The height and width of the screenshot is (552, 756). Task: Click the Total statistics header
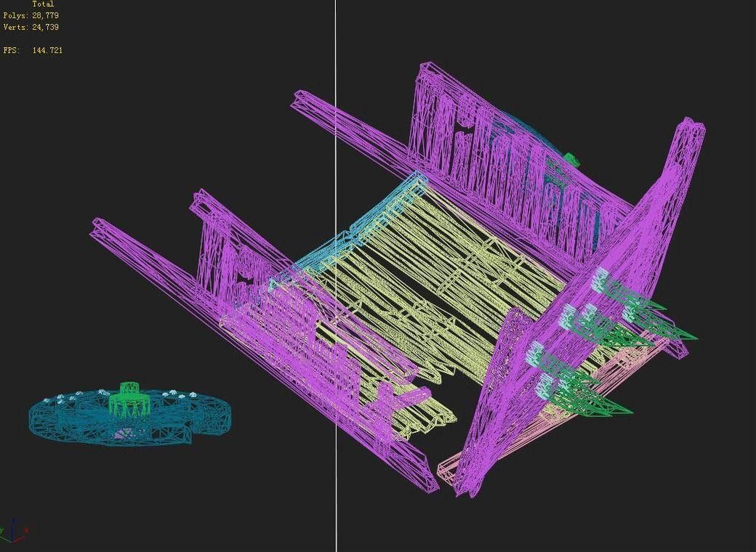tap(43, 4)
